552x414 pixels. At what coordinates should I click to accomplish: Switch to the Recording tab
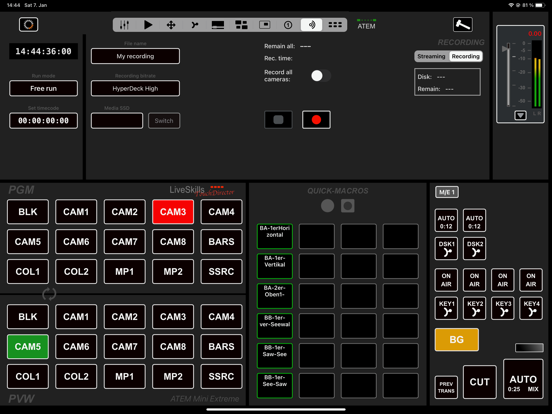click(x=465, y=56)
